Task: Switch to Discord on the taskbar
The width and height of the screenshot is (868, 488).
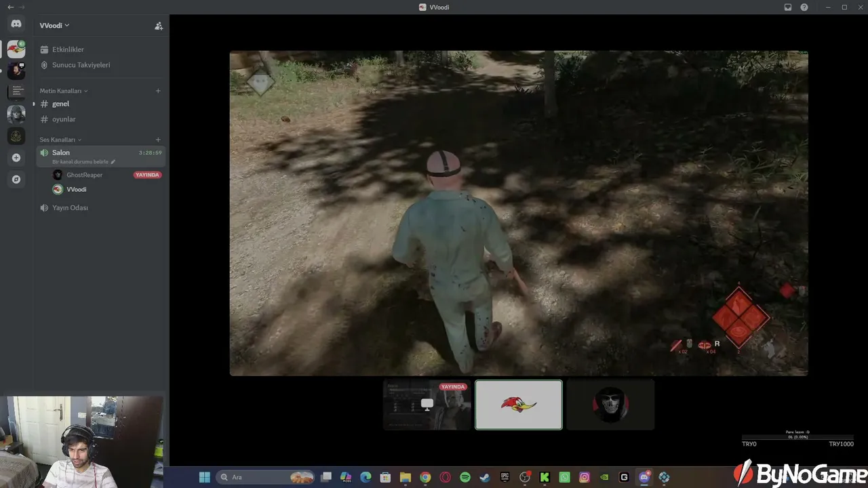Action: click(644, 477)
